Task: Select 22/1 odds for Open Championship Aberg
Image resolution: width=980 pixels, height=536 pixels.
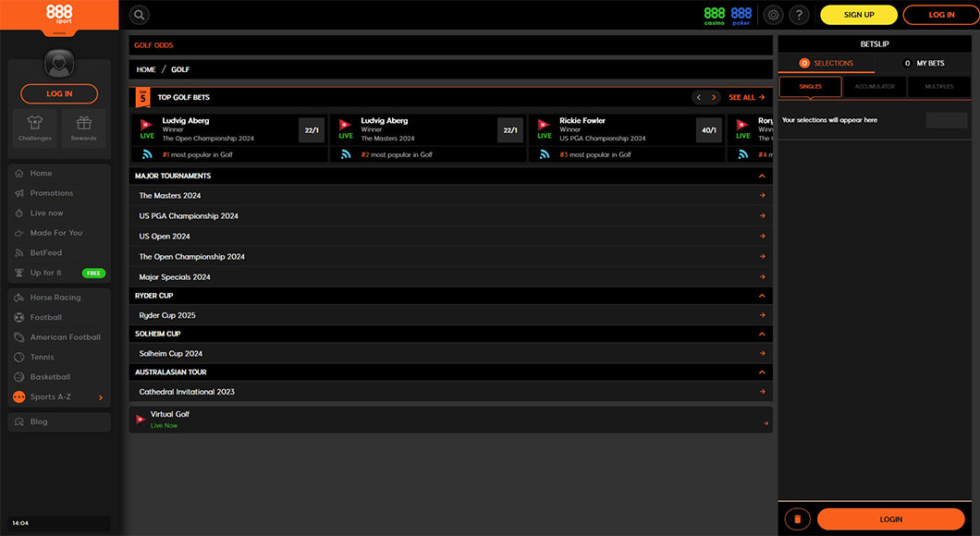Action: 312,130
